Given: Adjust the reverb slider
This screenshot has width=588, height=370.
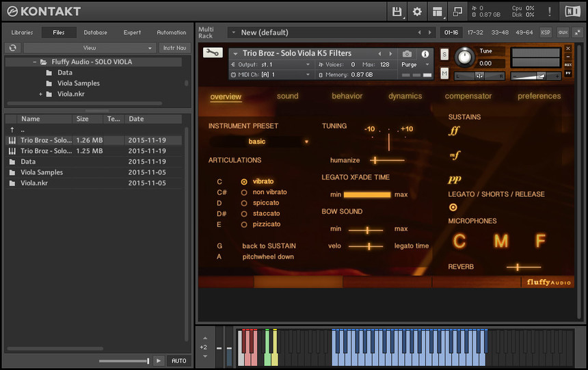Looking at the screenshot, I should pos(524,267).
